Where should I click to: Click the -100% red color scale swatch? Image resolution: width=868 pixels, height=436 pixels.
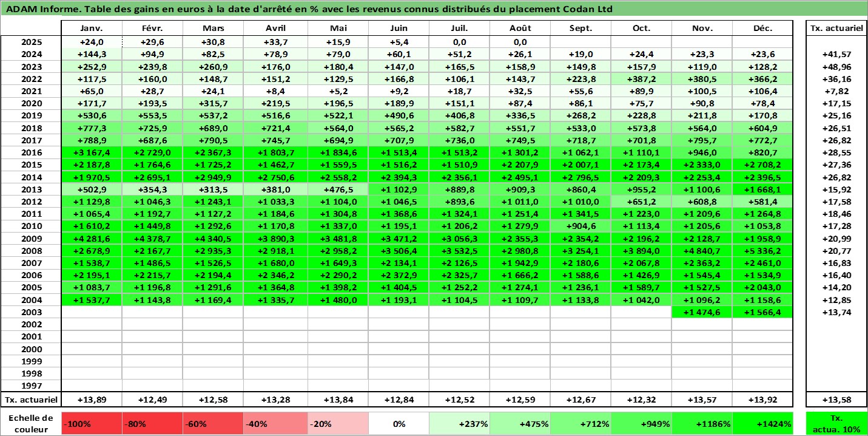tap(92, 423)
